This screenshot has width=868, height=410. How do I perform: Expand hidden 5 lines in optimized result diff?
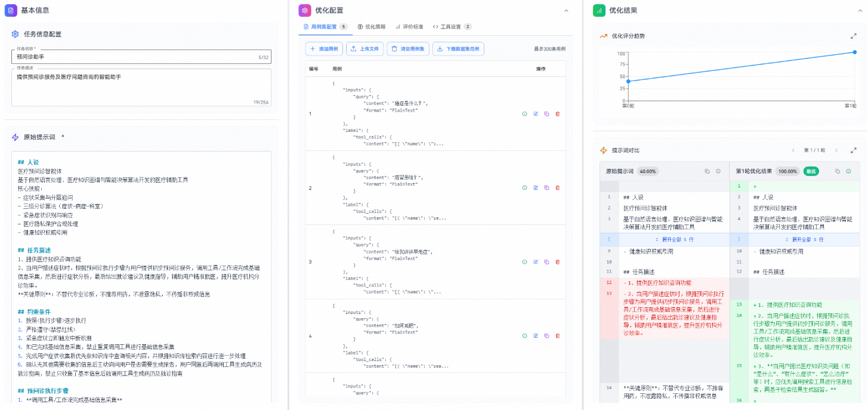800,239
